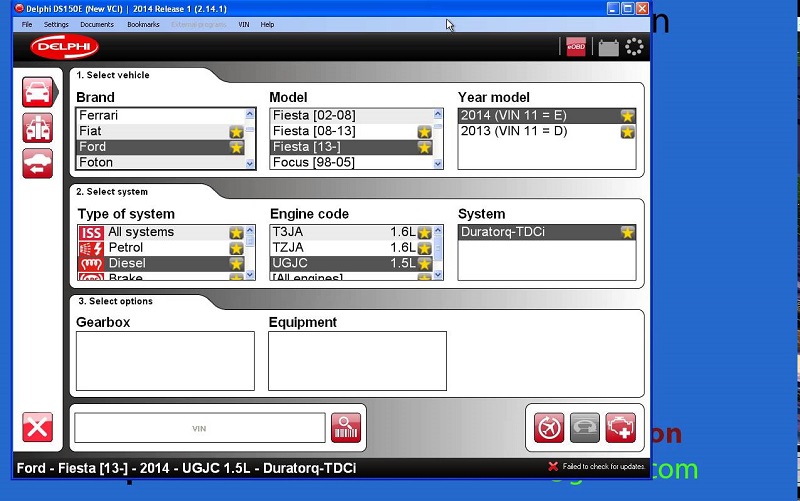This screenshot has height=501, width=800.
Task: Open the heavy duty truck sidebar icon
Action: point(37,128)
